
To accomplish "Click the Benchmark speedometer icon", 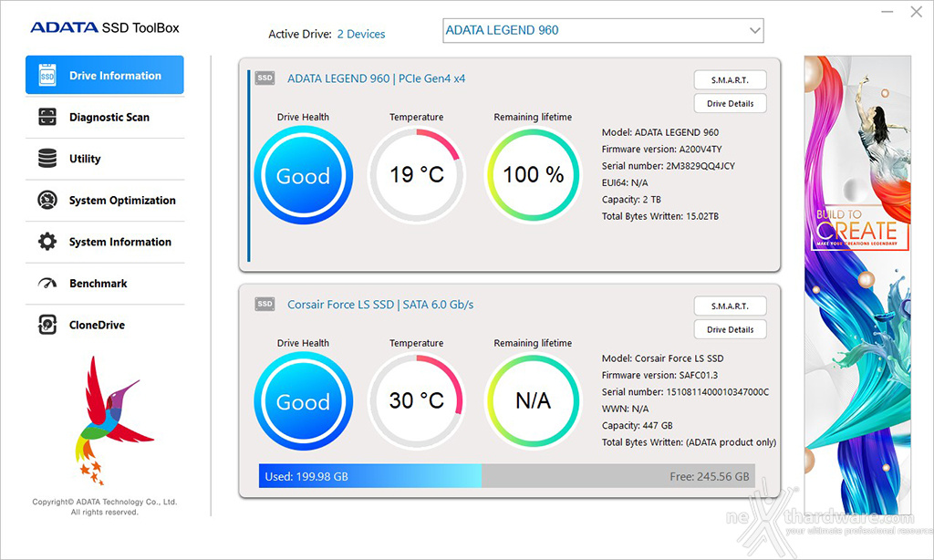I will click(x=47, y=283).
